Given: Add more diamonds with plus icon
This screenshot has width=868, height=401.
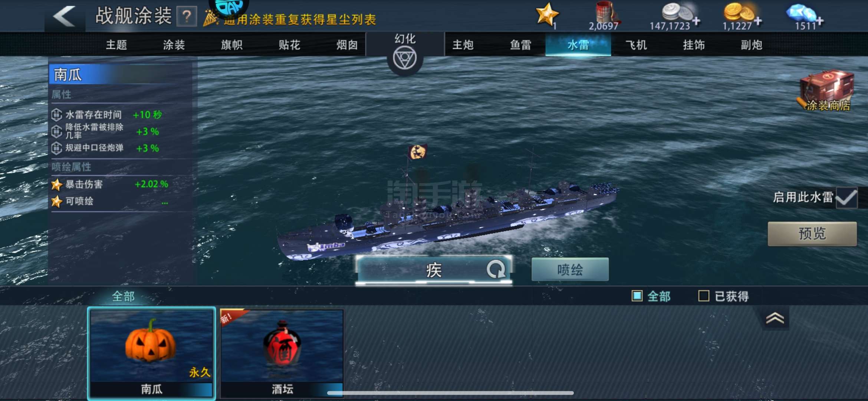Looking at the screenshot, I should [819, 22].
